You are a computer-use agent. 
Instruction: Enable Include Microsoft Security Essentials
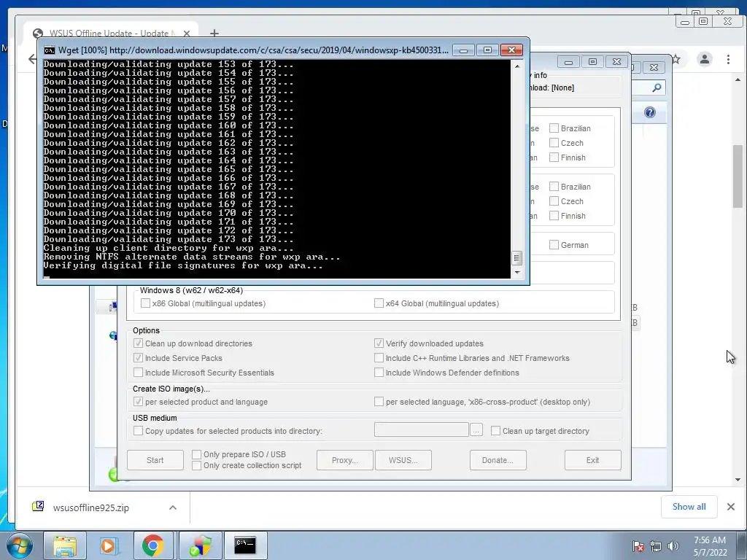[x=138, y=373]
